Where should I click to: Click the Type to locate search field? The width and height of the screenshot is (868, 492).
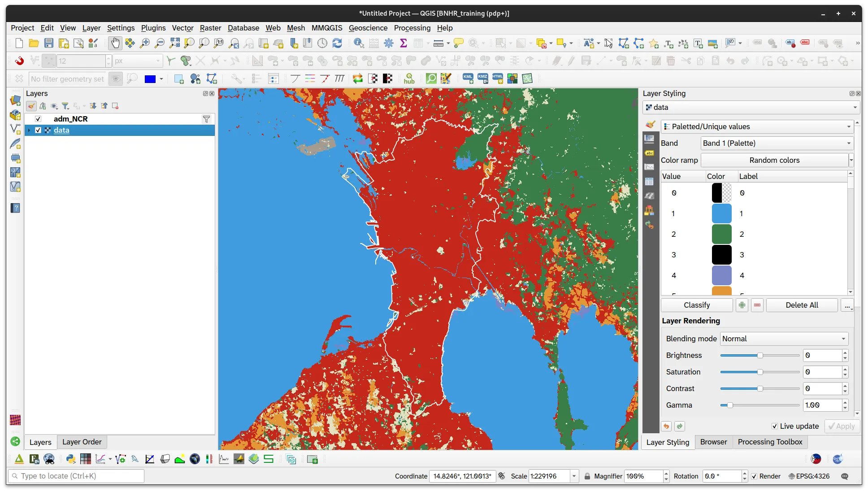coord(76,476)
